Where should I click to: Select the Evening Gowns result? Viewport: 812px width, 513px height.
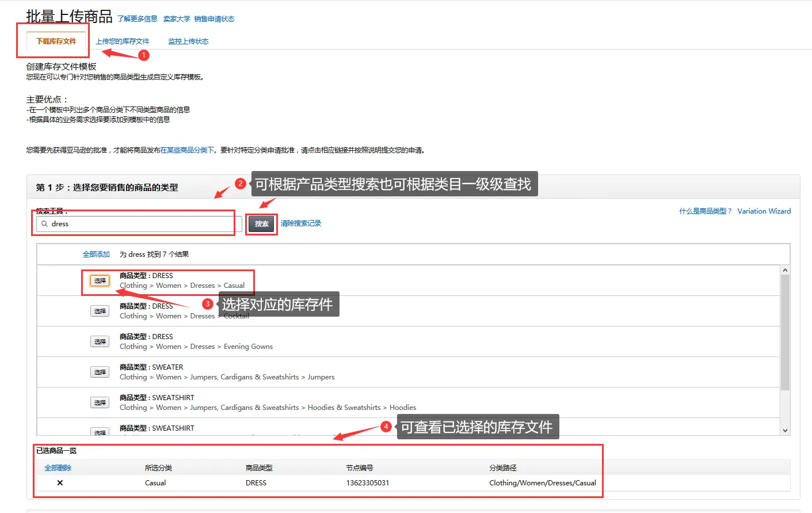(x=100, y=342)
